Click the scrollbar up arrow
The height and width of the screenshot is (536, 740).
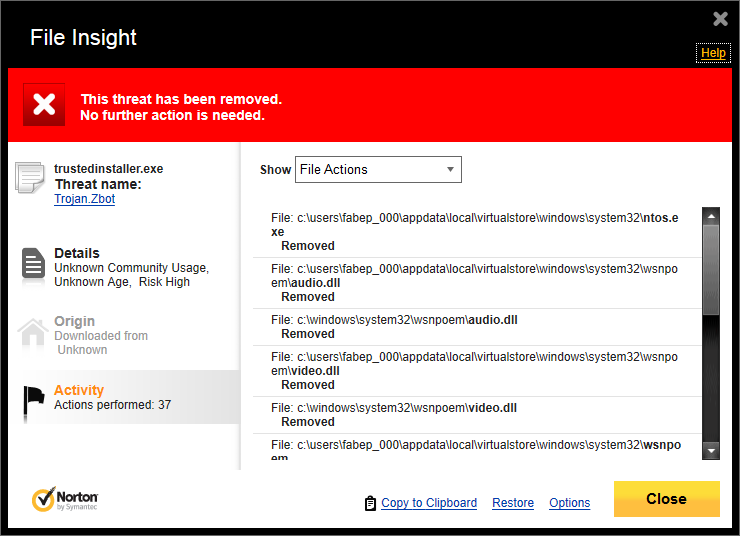tap(711, 215)
